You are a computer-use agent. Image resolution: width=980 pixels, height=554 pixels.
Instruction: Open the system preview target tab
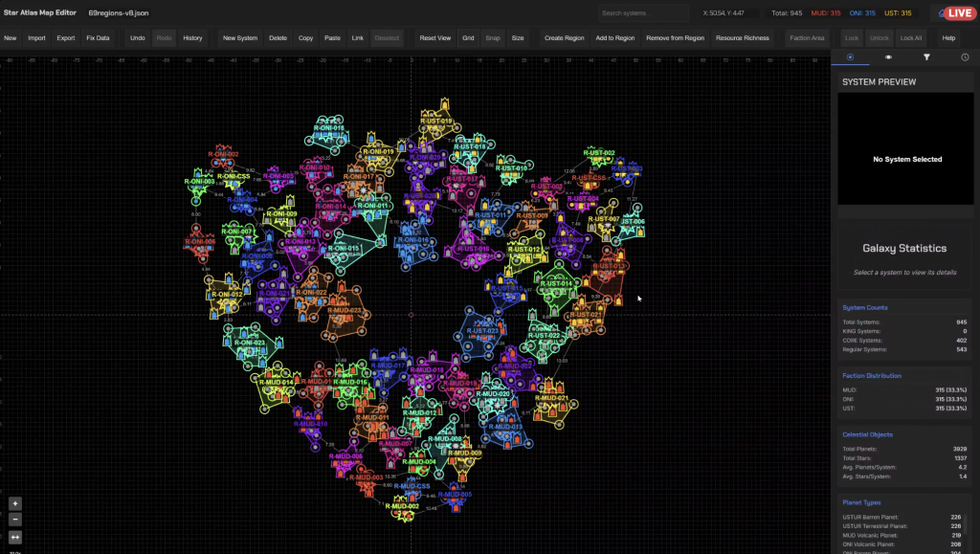(850, 56)
